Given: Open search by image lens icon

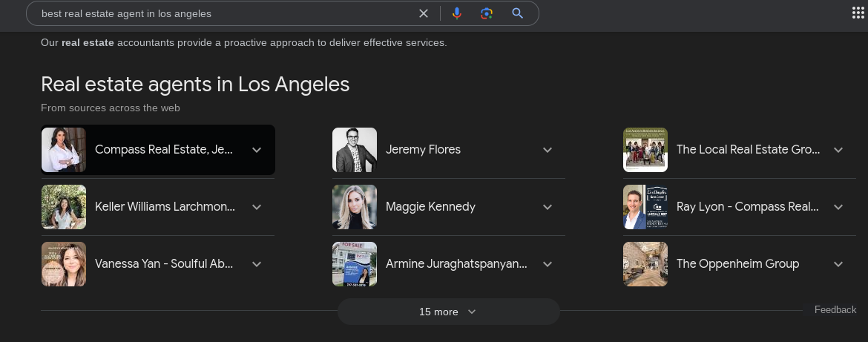Looking at the screenshot, I should (x=487, y=13).
